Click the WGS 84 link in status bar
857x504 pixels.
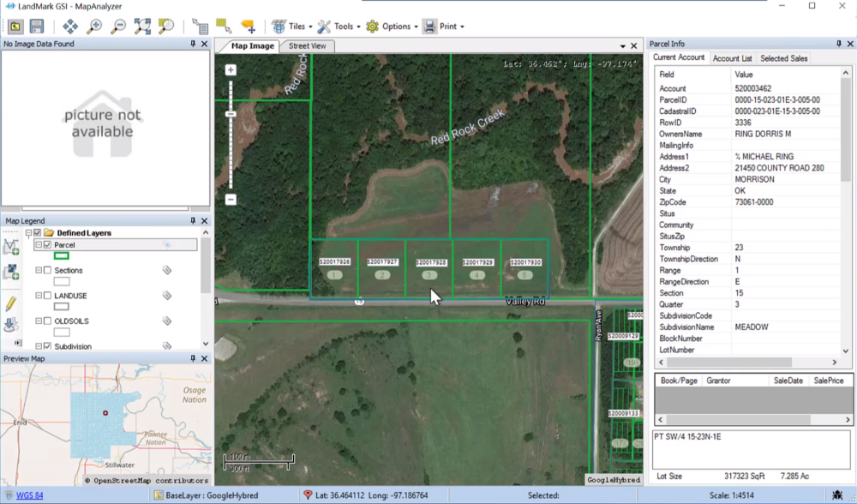click(28, 495)
